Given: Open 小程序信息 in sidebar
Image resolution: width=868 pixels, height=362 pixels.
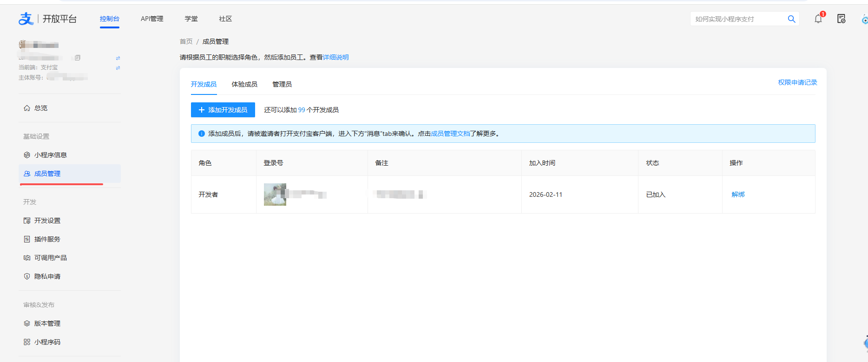Looking at the screenshot, I should 50,155.
